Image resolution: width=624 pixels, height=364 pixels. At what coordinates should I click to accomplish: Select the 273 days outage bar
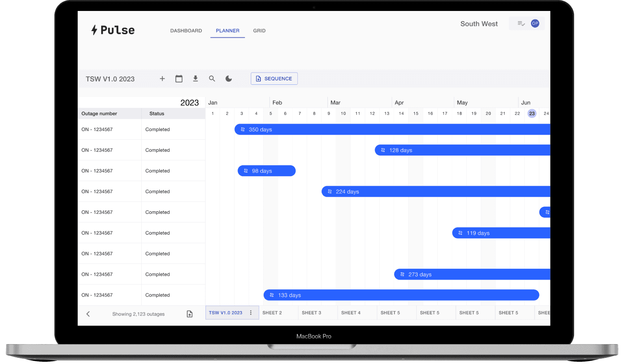[x=472, y=274]
